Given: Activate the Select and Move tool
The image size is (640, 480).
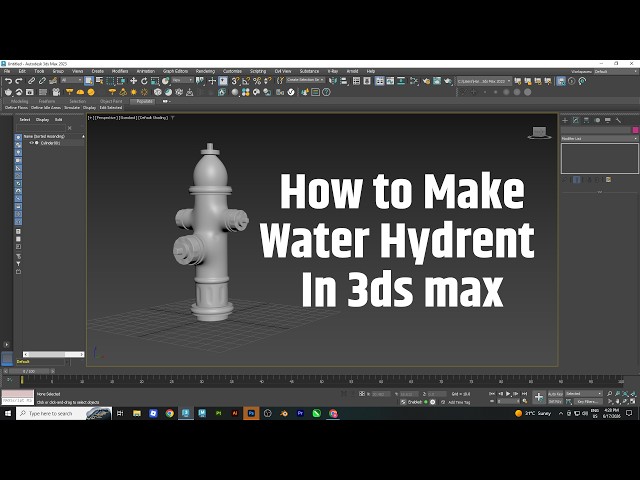Looking at the screenshot, I should click(133, 81).
